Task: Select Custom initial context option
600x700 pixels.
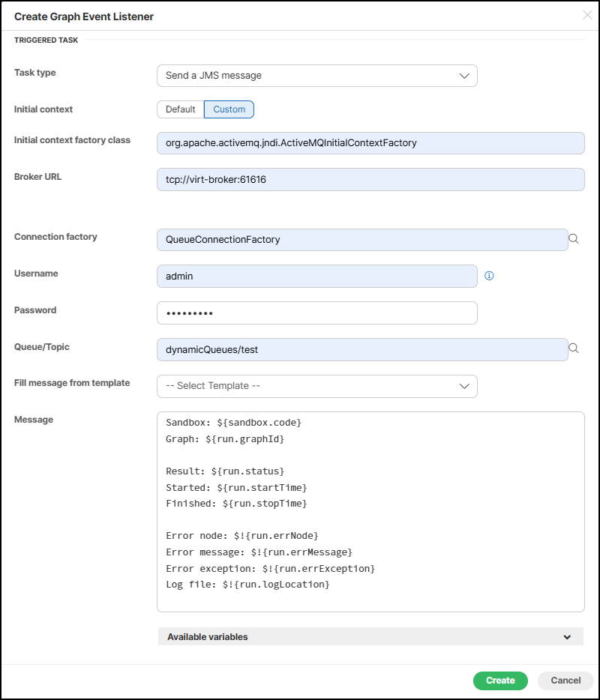Action: (x=229, y=109)
